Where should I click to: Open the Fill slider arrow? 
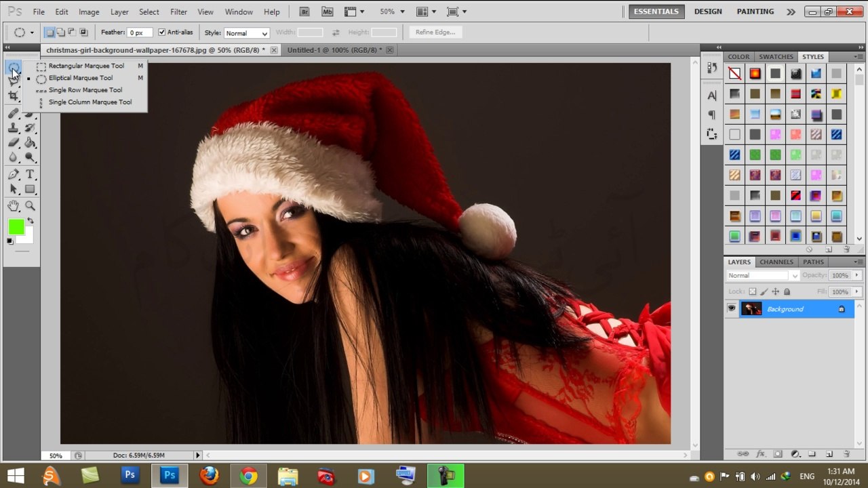click(x=857, y=291)
